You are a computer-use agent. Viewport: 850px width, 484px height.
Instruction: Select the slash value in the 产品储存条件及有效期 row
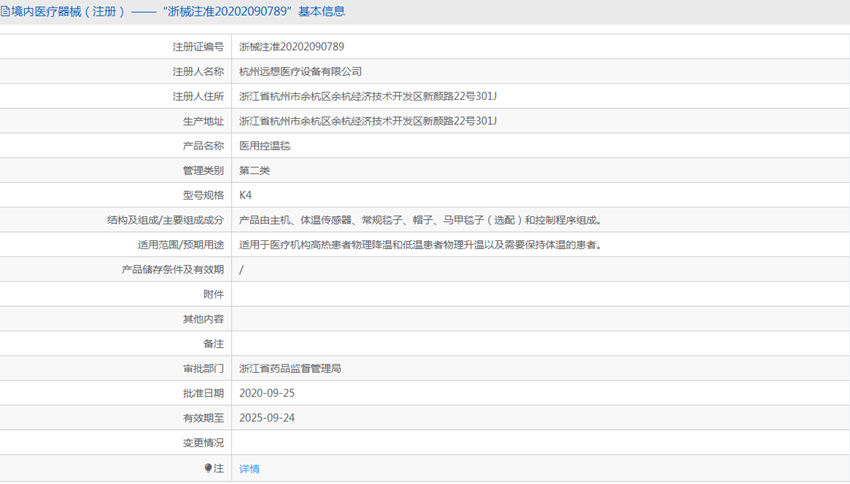[241, 269]
